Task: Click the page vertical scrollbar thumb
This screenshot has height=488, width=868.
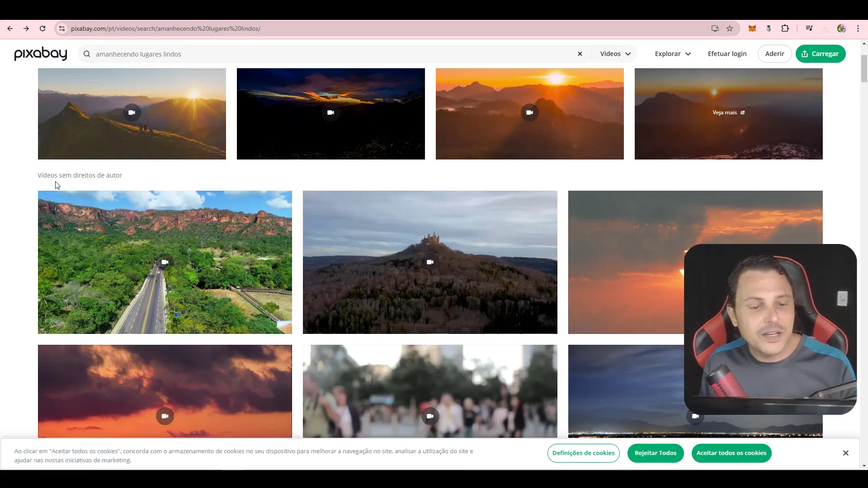Action: [x=864, y=69]
